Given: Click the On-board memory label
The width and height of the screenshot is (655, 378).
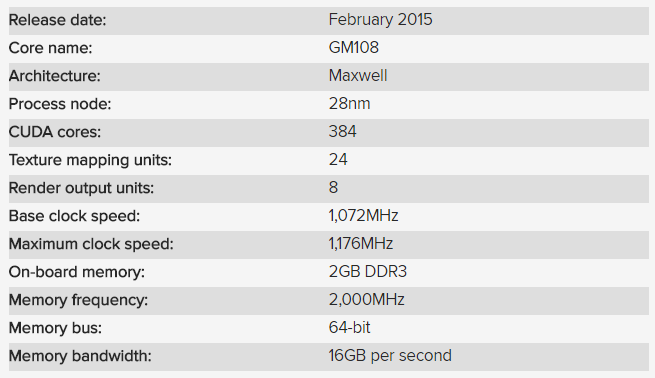Looking at the screenshot, I should (x=77, y=272).
